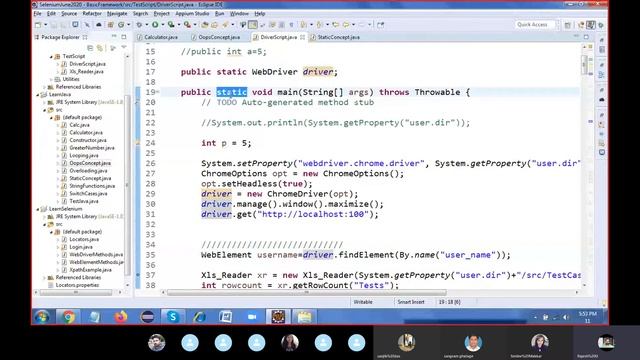
Task: Click the Smart Insert status bar entry
Action: pos(411,302)
